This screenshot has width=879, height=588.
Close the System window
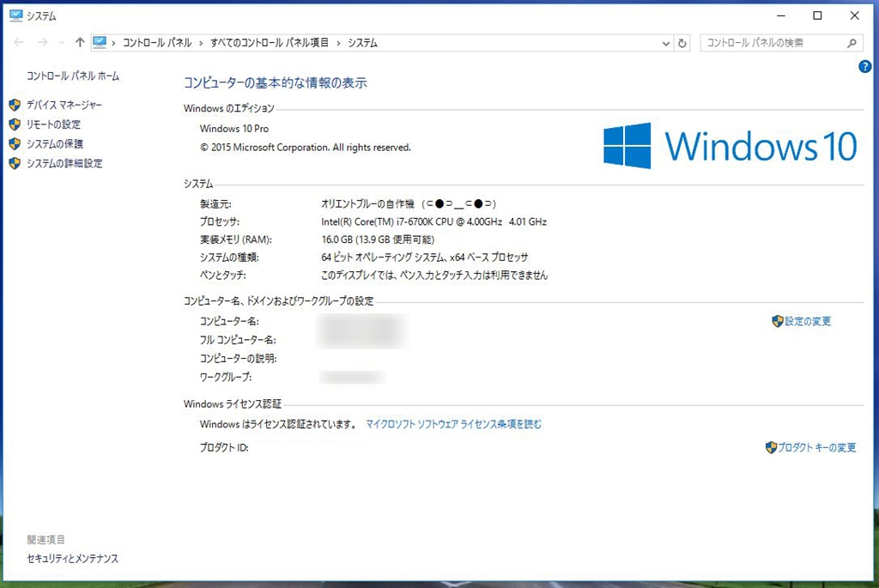tap(854, 15)
